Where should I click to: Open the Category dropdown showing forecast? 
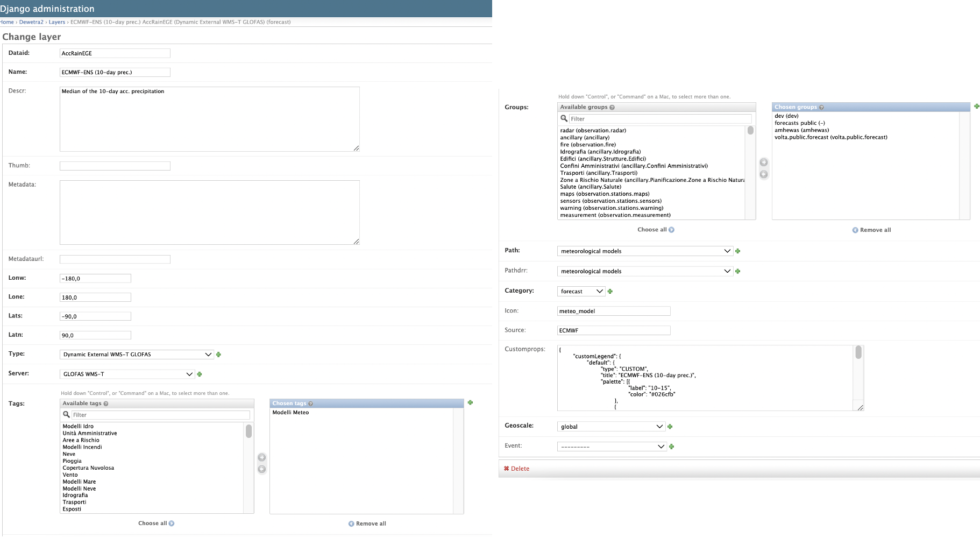tap(581, 291)
